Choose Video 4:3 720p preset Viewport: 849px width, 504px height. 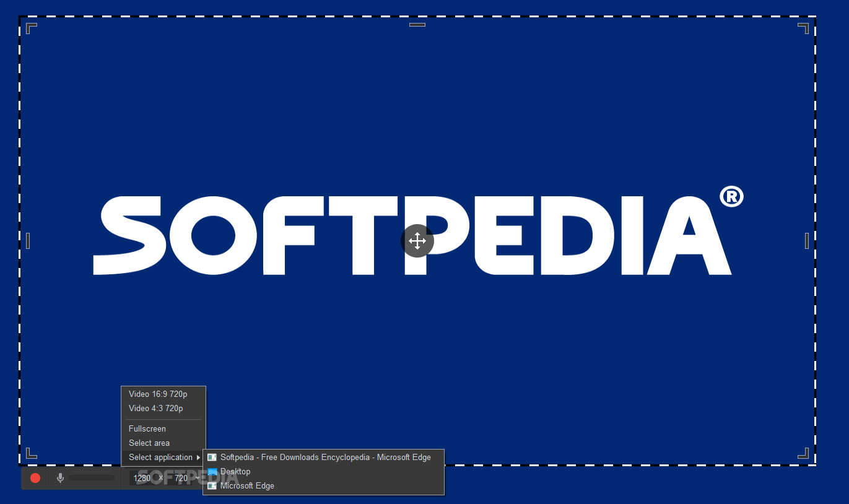(x=163, y=408)
